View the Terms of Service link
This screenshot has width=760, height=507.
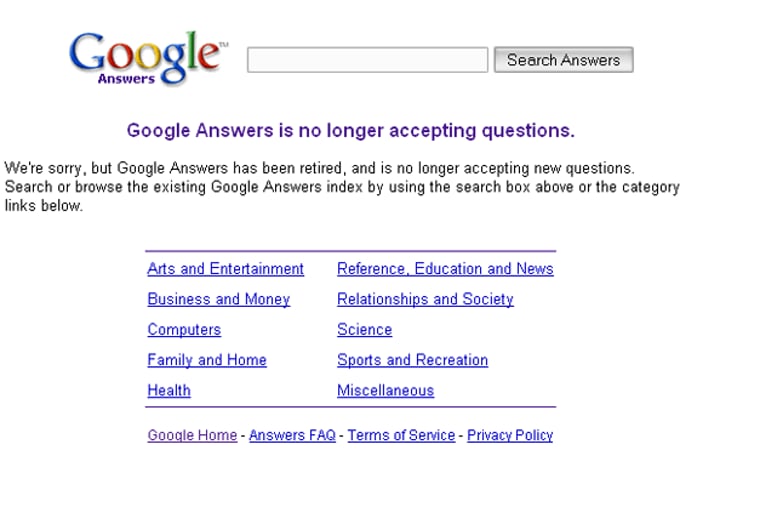(401, 435)
